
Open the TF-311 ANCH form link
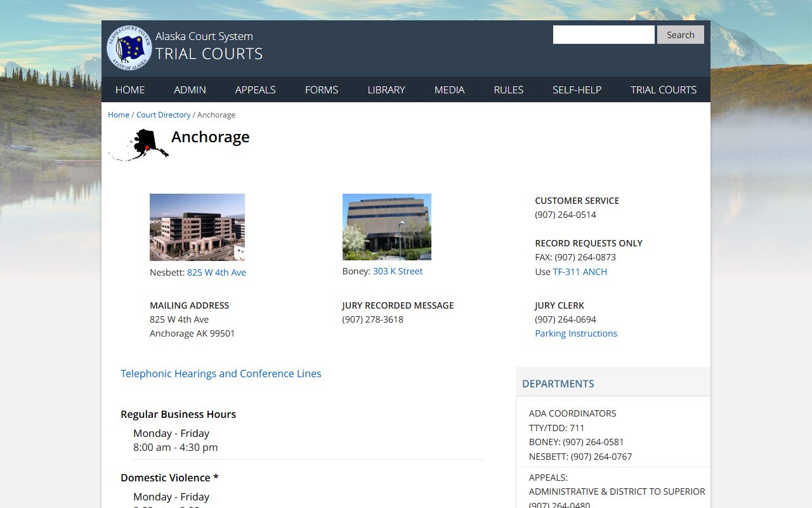[580, 272]
